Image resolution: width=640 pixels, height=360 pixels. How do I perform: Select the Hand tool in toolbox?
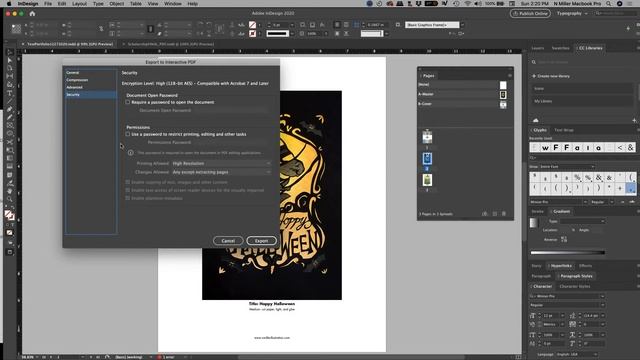point(10,191)
